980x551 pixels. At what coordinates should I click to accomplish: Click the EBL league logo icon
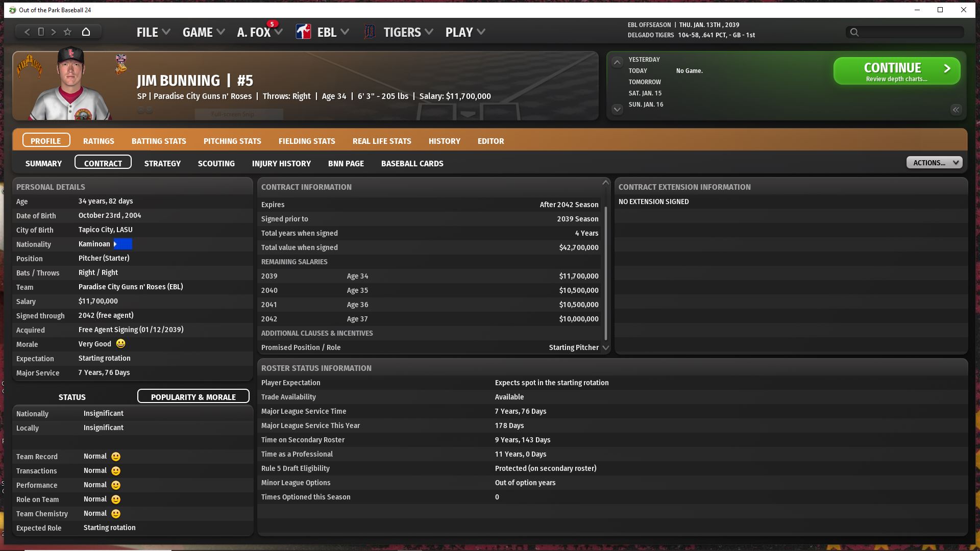coord(303,32)
